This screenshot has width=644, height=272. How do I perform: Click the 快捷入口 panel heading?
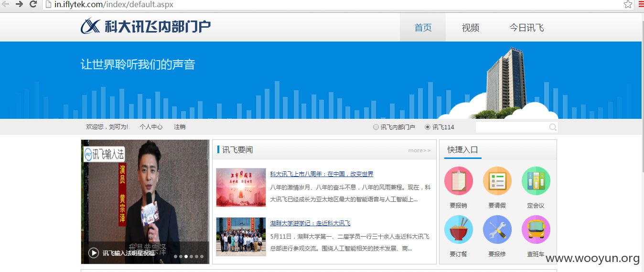click(462, 150)
